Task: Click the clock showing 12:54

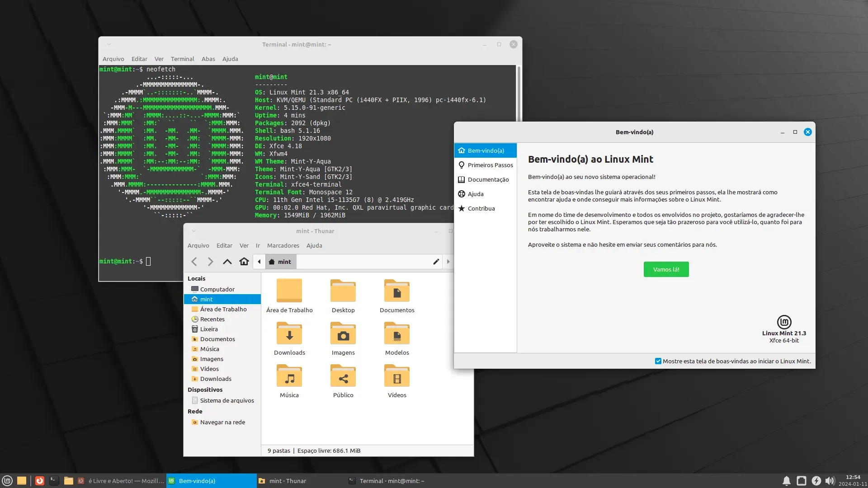Action: [x=853, y=477]
